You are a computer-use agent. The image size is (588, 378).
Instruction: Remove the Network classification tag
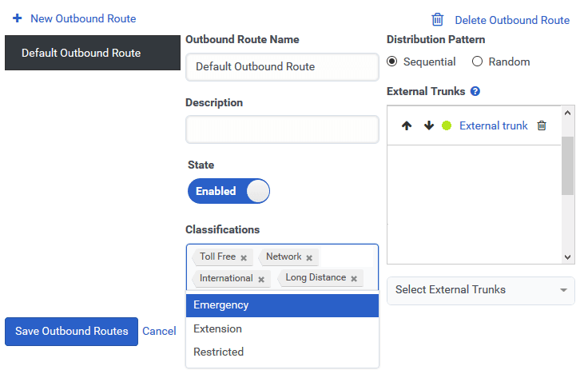(309, 258)
